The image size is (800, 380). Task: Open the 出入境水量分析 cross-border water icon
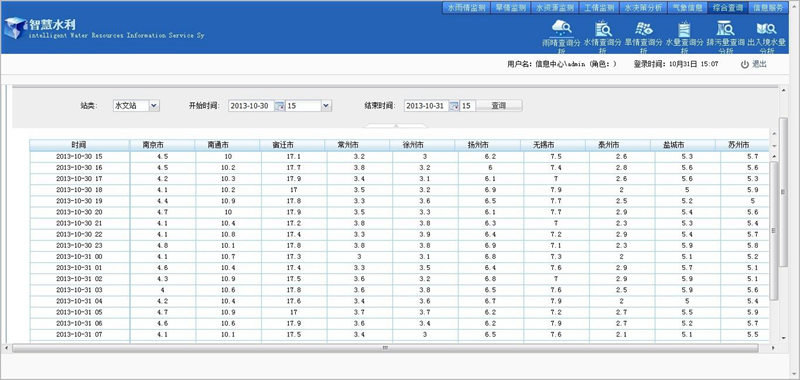(766, 29)
